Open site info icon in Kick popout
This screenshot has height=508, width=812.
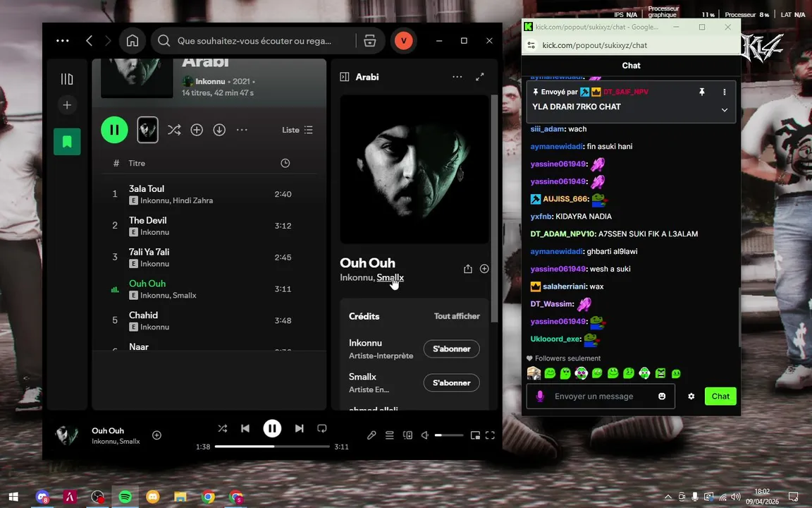531,45
